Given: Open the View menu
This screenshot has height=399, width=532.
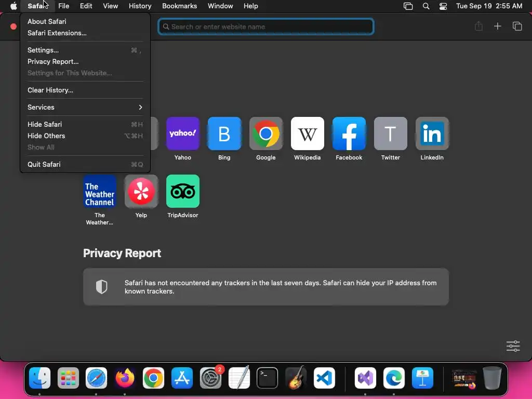Looking at the screenshot, I should tap(110, 6).
